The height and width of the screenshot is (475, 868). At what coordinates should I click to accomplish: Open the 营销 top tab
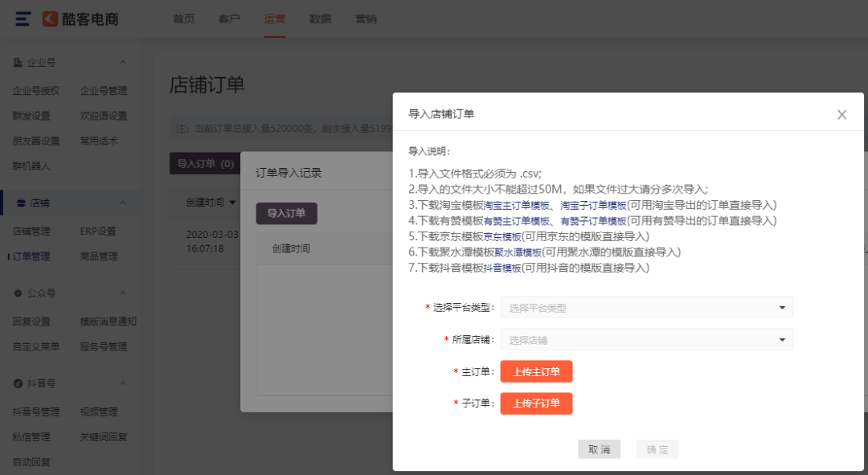click(x=366, y=18)
